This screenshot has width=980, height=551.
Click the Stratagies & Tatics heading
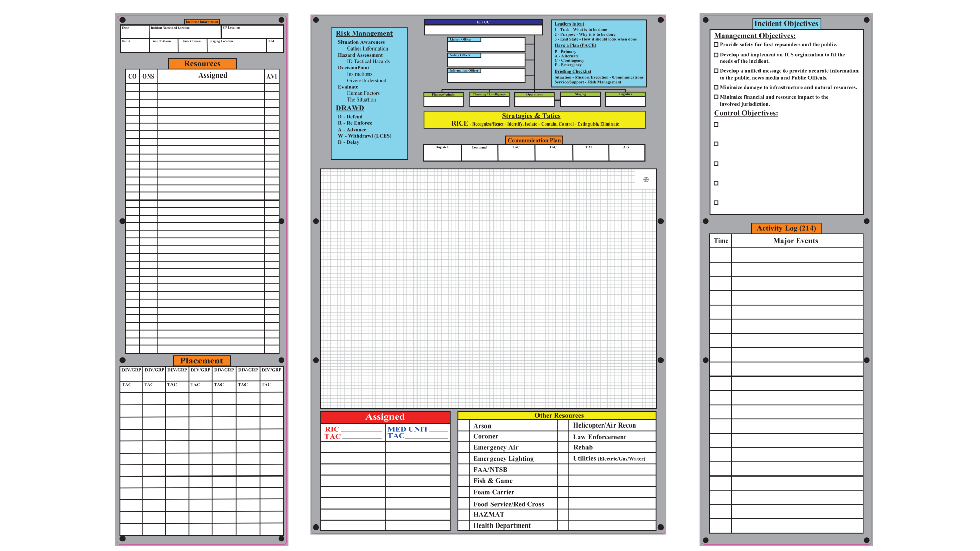click(531, 116)
